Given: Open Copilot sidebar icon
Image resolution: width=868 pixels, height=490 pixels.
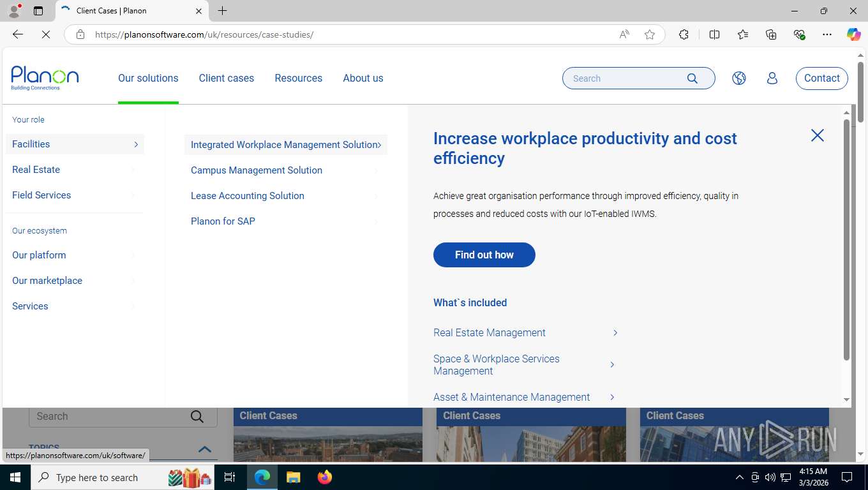Looking at the screenshot, I should point(854,34).
